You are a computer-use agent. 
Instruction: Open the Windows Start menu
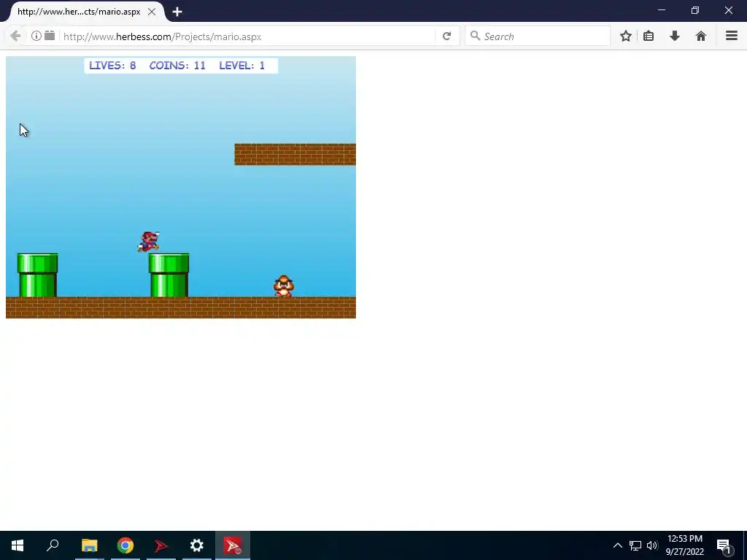[18, 545]
